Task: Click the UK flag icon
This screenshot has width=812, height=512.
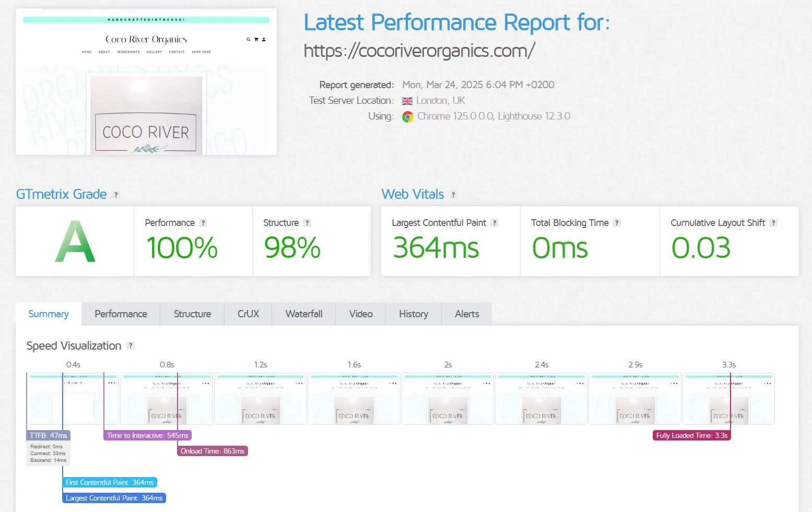Action: 407,101
